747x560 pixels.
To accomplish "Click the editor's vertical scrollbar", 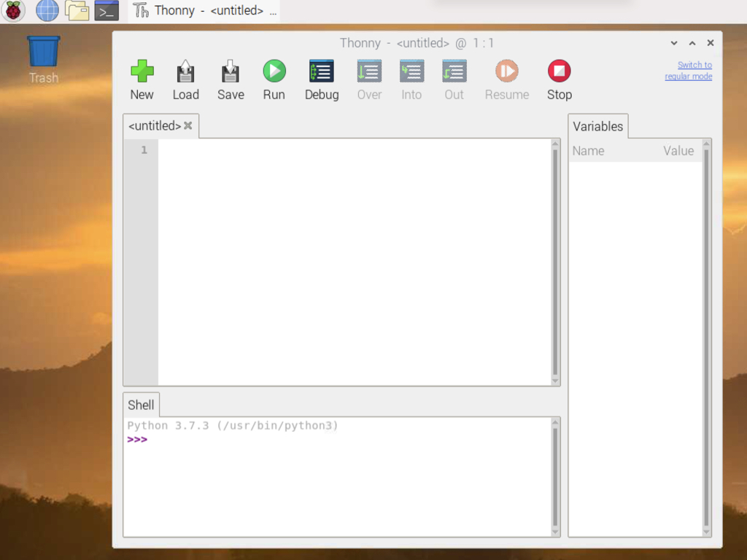I will [x=555, y=262].
